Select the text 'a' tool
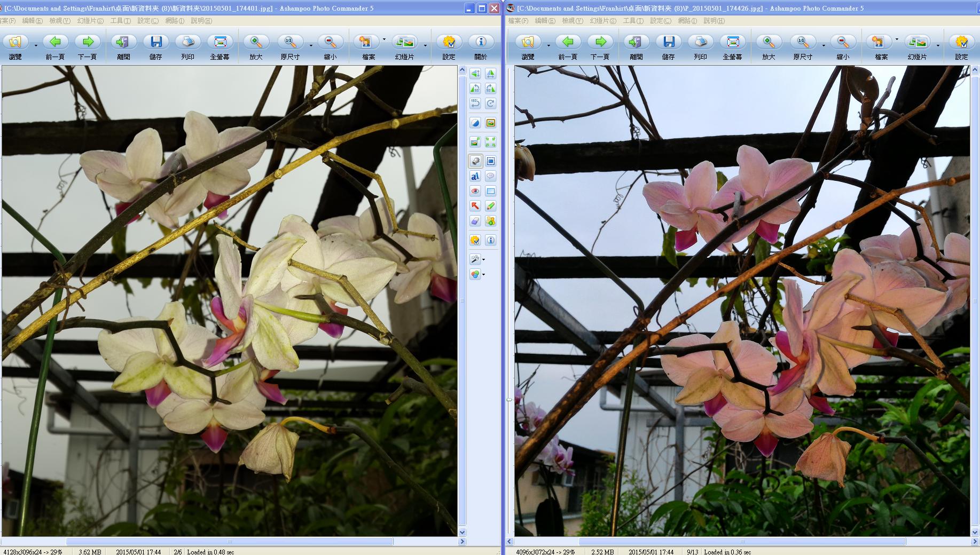Image resolution: width=980 pixels, height=555 pixels. 475,176
